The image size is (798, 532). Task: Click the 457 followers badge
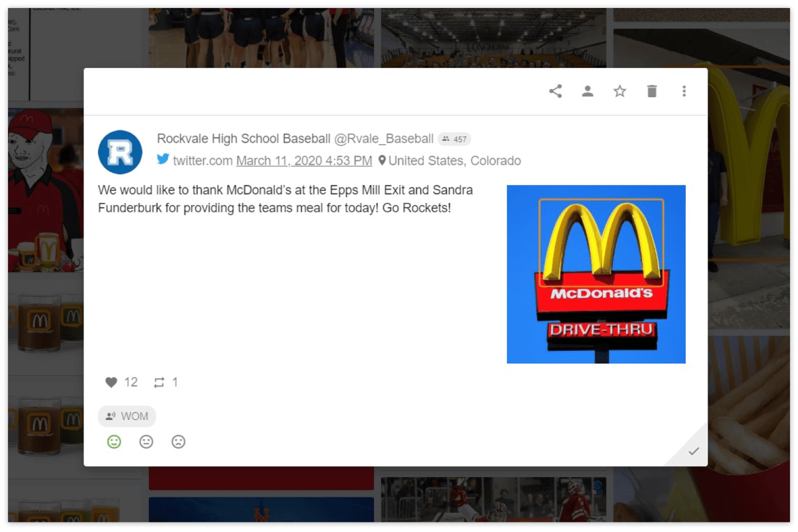454,139
